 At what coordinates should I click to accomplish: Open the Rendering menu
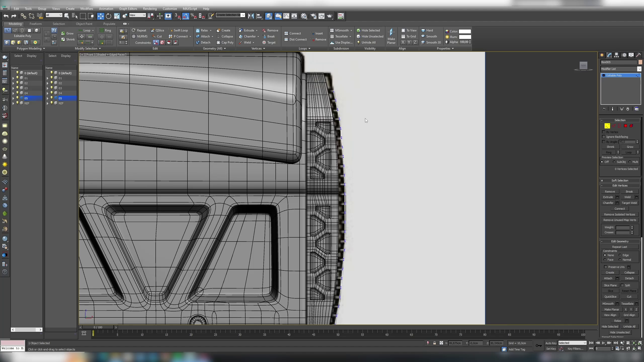click(x=150, y=9)
